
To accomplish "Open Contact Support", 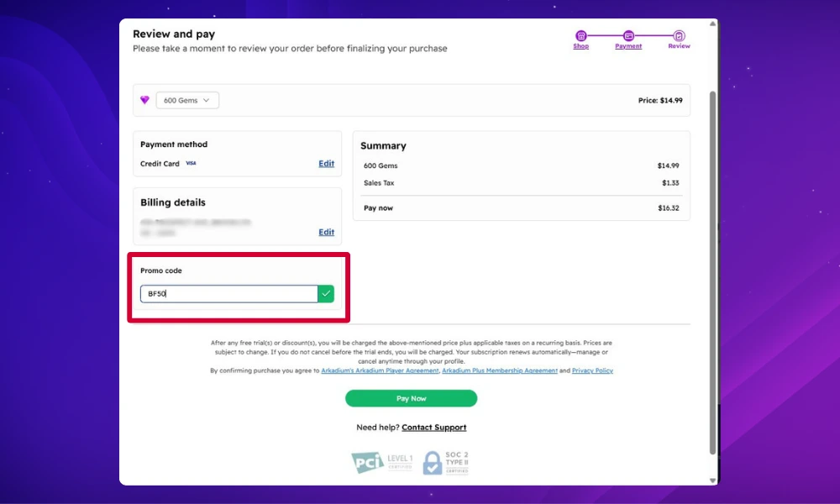I will point(433,427).
